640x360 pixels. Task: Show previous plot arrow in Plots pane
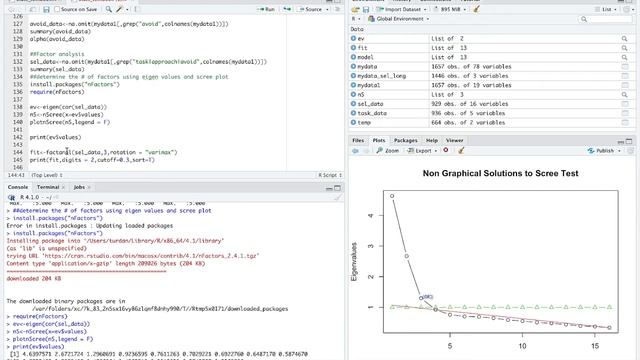point(356,151)
